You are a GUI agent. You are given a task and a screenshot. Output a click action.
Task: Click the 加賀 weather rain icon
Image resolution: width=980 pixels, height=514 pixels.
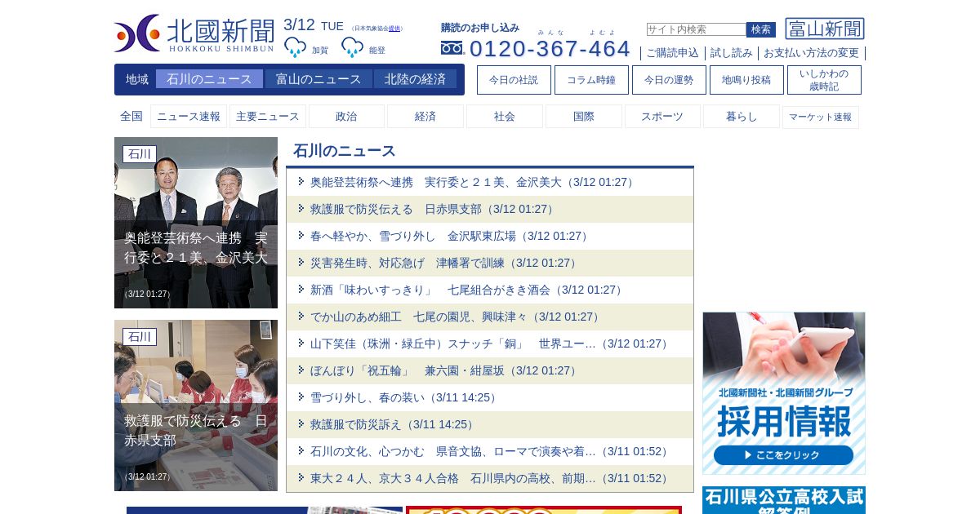pyautogui.click(x=295, y=47)
